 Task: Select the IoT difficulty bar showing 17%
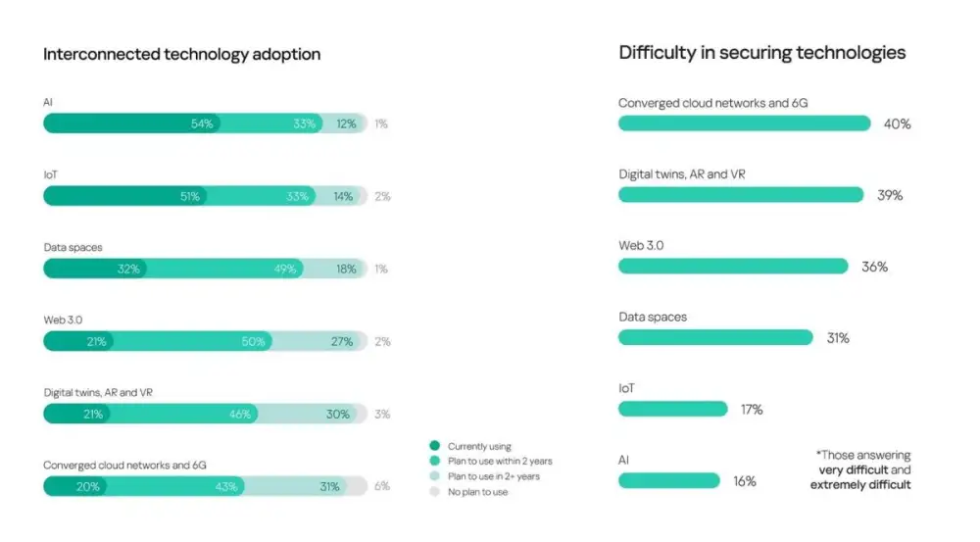pos(672,409)
